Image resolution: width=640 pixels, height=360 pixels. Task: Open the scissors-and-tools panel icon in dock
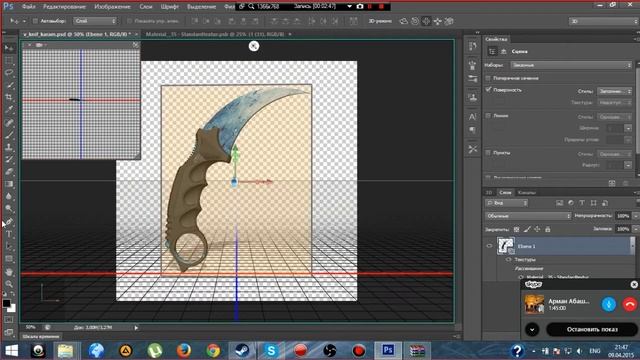coord(473,149)
